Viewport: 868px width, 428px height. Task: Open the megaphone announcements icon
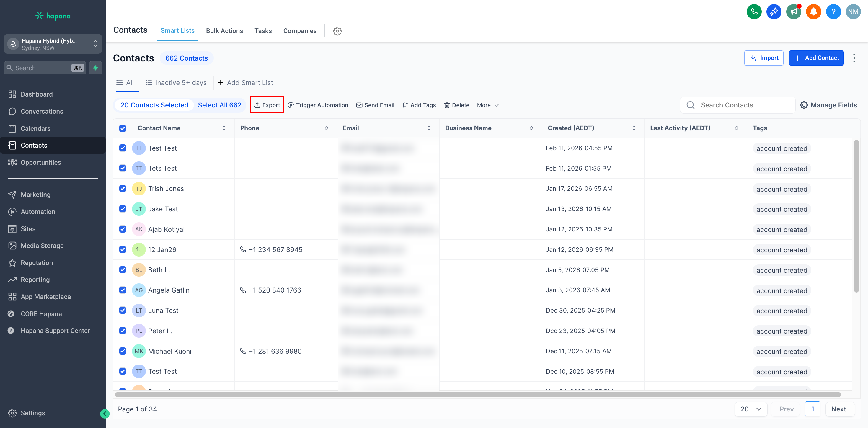794,12
